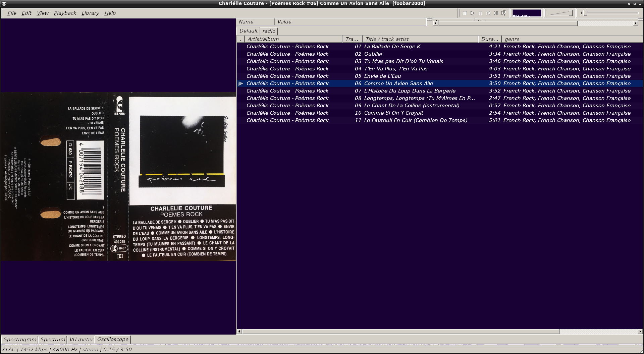Select track Envie de L'Eau

click(x=440, y=76)
